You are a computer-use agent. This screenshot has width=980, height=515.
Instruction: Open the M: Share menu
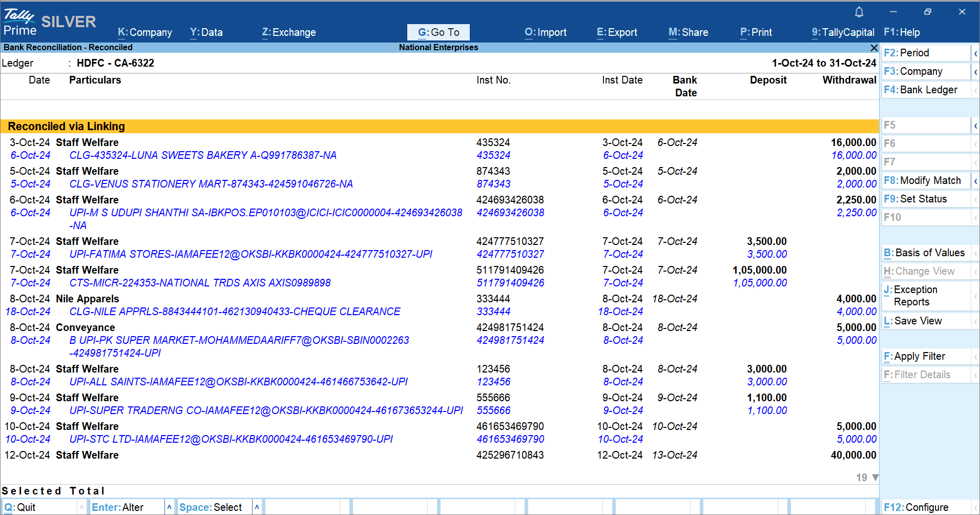pyautogui.click(x=689, y=32)
